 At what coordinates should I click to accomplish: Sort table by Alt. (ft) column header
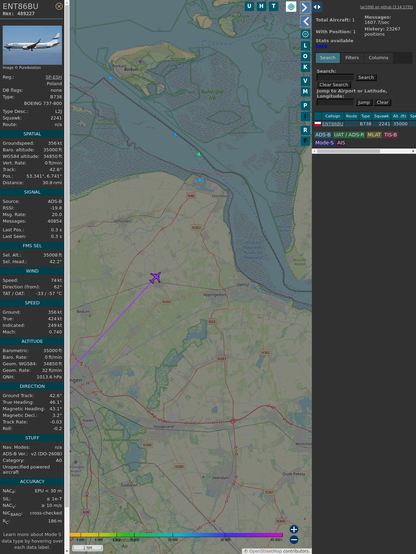399,116
